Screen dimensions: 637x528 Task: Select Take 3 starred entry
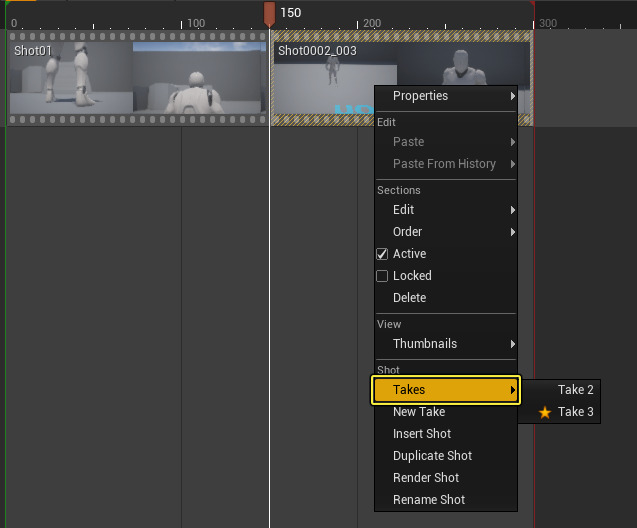click(x=560, y=412)
